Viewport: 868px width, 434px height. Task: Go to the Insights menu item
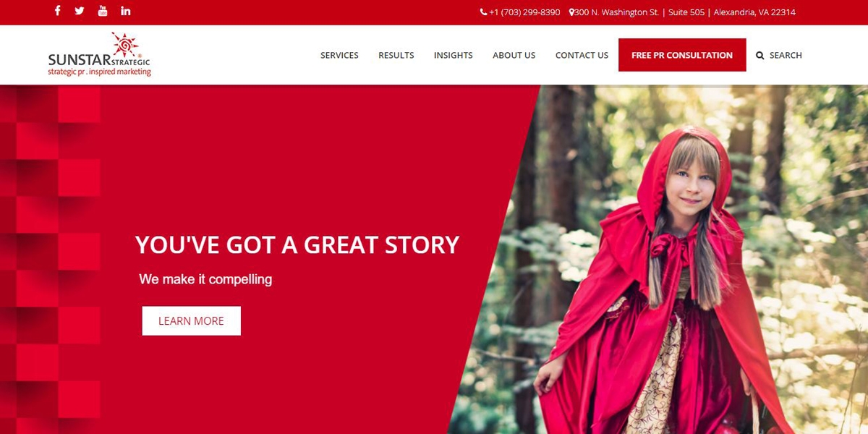click(454, 55)
